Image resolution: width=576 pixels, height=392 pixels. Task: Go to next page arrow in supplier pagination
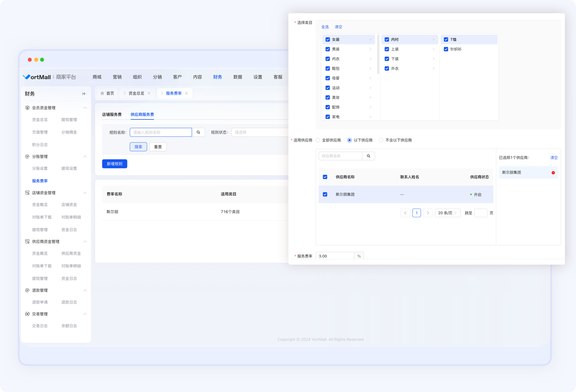pos(428,213)
